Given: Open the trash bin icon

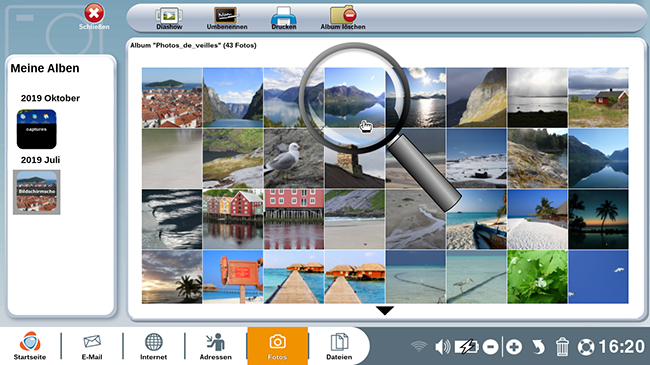Looking at the screenshot, I should [562, 346].
